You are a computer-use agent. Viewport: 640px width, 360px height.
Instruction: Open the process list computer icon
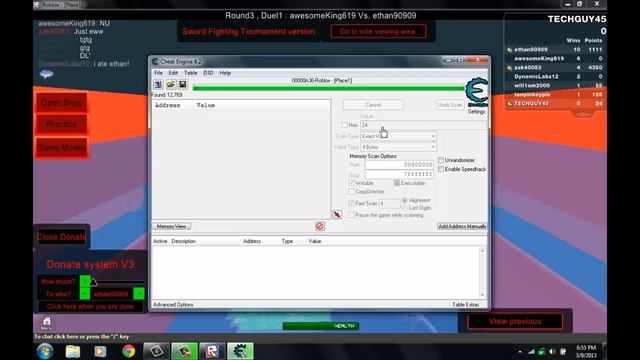pos(158,84)
